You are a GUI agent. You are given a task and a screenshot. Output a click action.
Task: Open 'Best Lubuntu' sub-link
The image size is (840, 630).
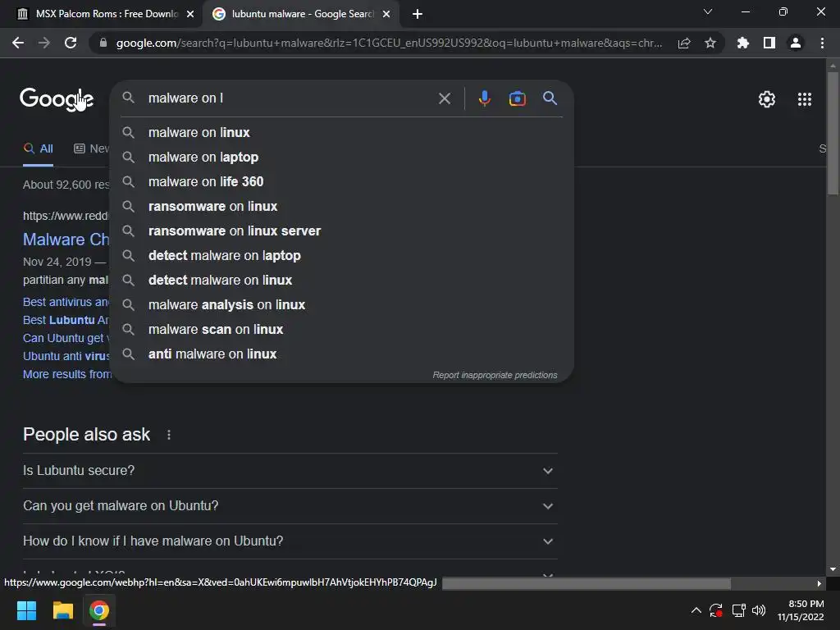point(66,321)
